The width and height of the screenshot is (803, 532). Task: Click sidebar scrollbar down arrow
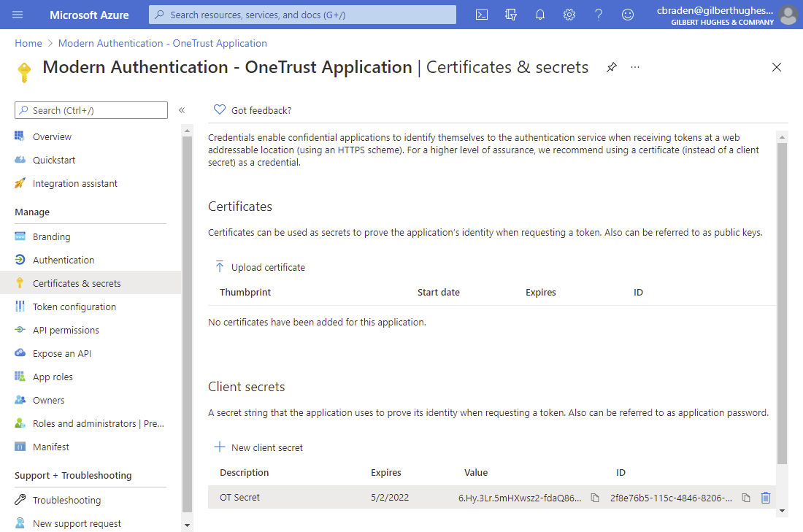[187, 525]
